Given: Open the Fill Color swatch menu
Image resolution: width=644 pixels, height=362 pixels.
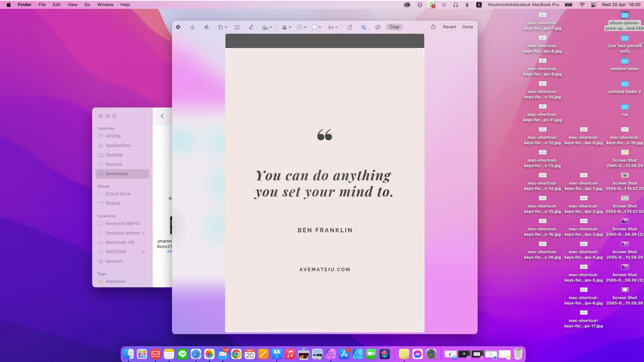Looking at the screenshot, I should click(x=316, y=27).
